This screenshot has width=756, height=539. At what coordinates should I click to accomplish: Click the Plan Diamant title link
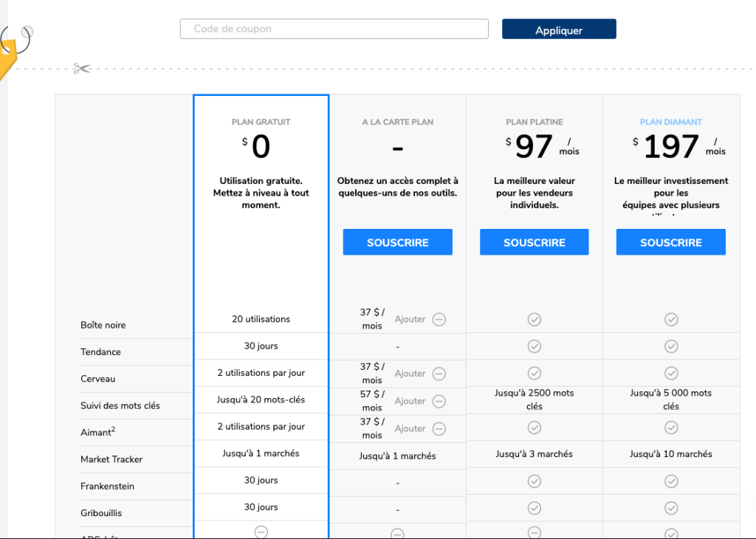670,122
